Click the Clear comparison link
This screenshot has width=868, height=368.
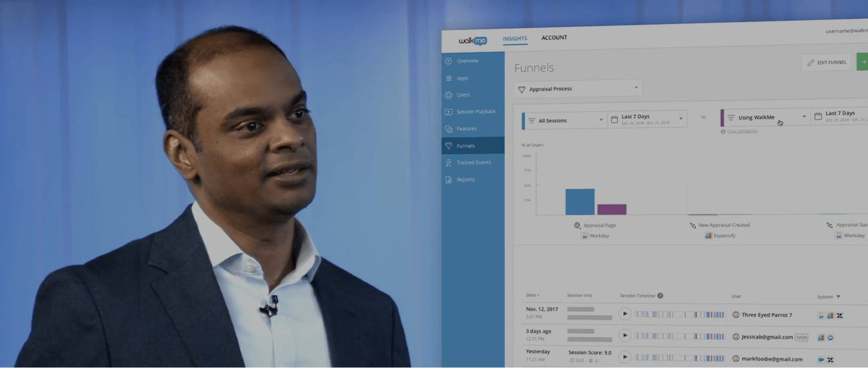(742, 131)
